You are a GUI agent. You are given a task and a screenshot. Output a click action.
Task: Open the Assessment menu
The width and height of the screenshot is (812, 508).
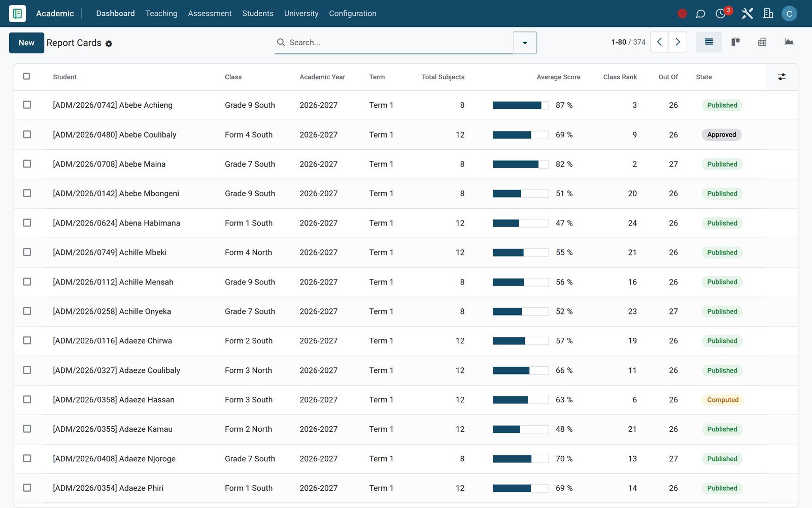[x=210, y=13]
